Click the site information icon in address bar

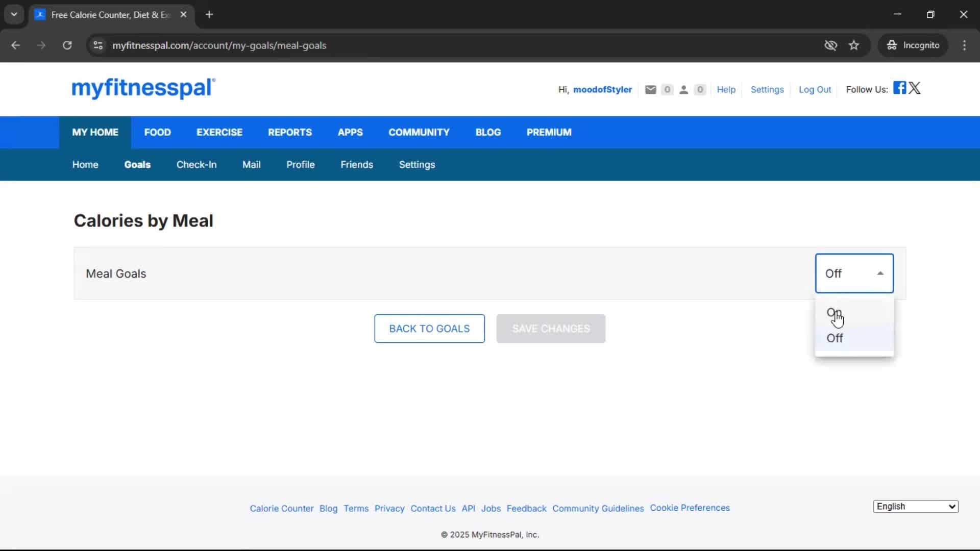pyautogui.click(x=98, y=45)
